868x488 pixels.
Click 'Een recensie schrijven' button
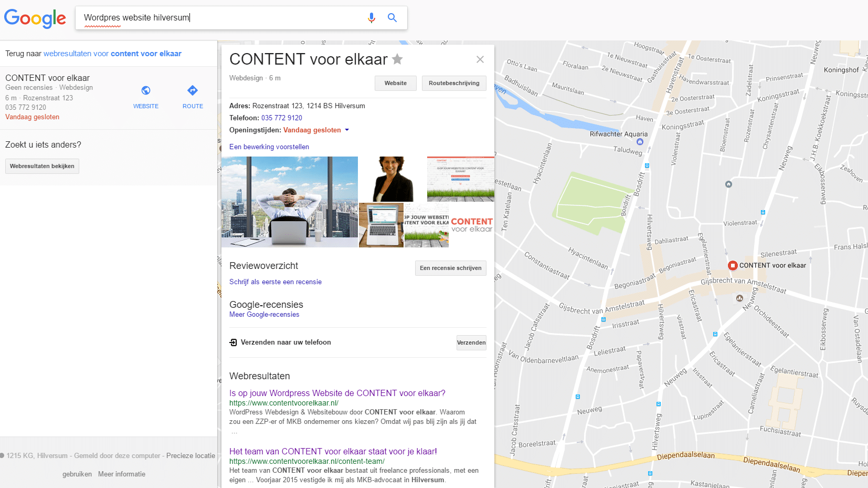451,268
